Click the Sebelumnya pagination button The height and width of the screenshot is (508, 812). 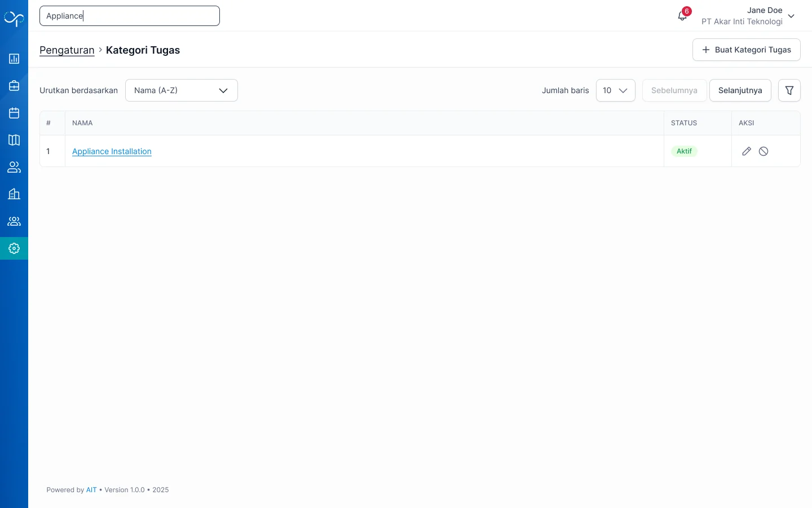click(x=674, y=90)
